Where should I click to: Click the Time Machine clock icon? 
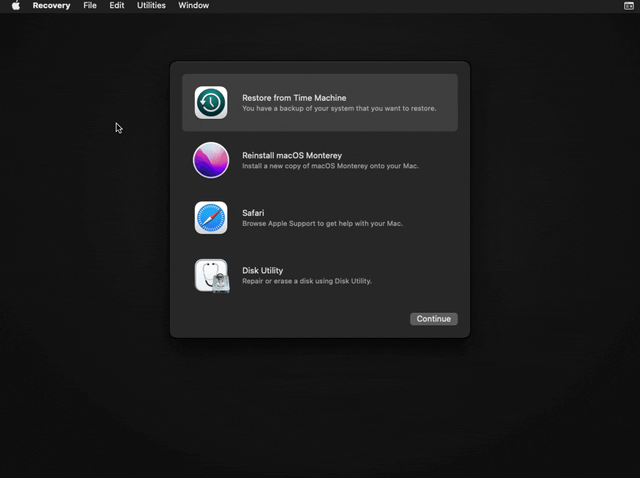[x=211, y=103]
